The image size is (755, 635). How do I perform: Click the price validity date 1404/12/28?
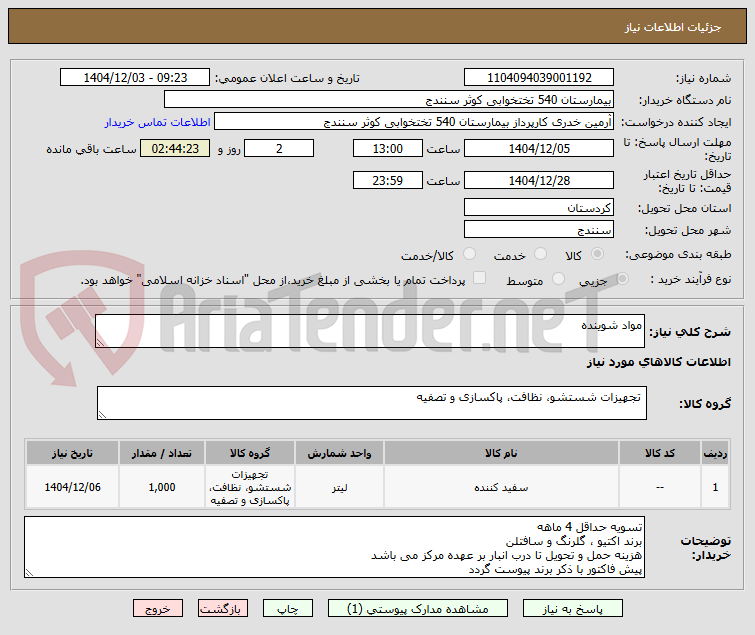pos(539,181)
